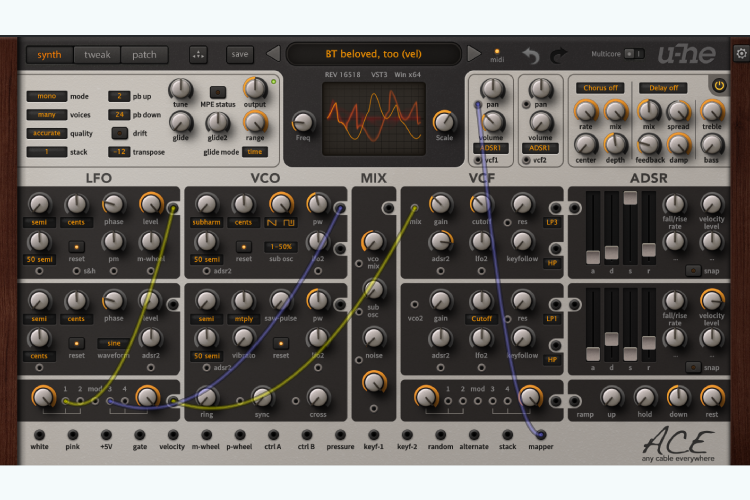750x500 pixels.
Task: Switch to the tweak tab
Action: tap(97, 55)
